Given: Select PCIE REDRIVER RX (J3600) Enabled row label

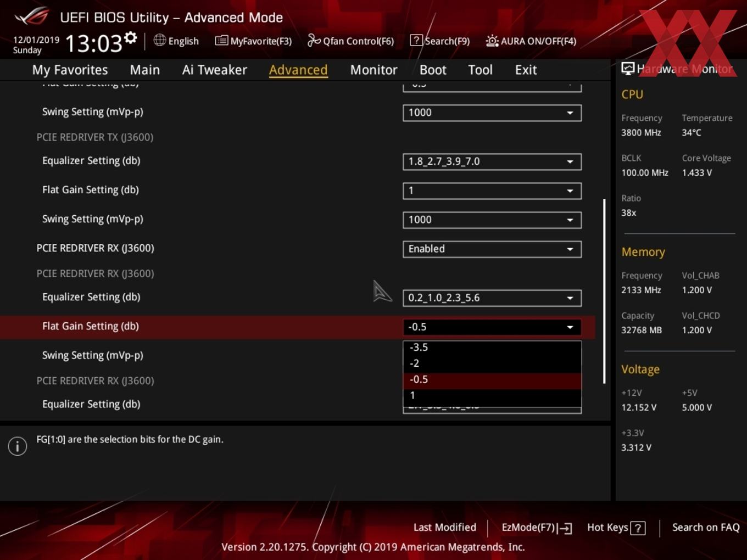Looking at the screenshot, I should point(95,248).
